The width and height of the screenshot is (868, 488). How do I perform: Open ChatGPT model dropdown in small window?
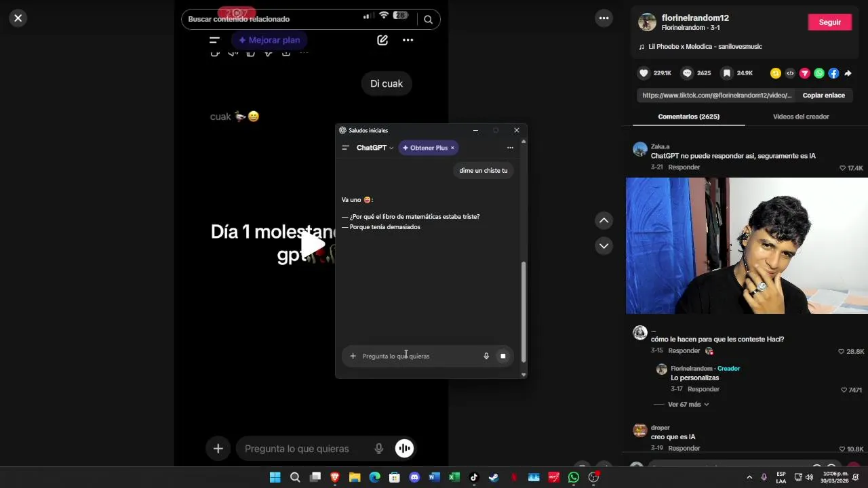tap(375, 148)
